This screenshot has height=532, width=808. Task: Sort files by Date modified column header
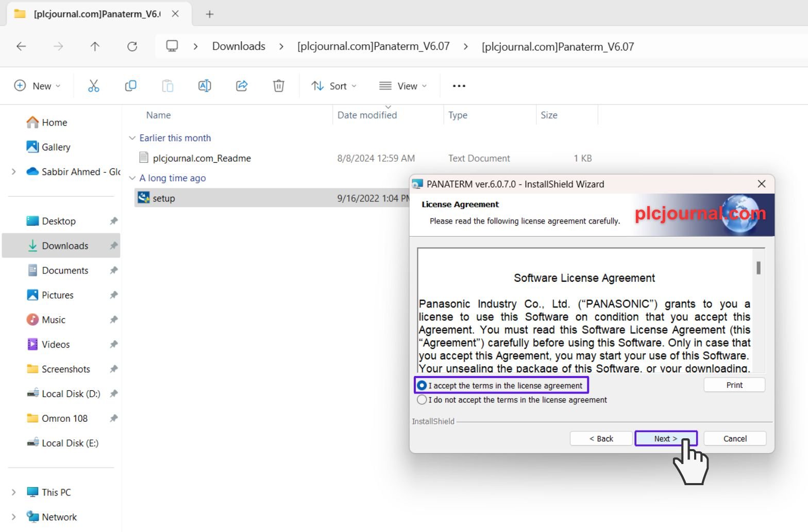pyautogui.click(x=367, y=115)
